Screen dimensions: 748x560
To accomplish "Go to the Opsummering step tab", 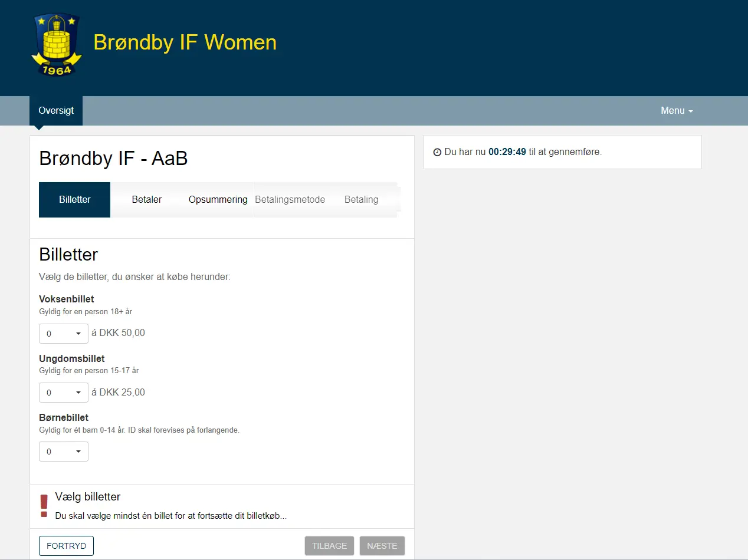I will [x=218, y=200].
